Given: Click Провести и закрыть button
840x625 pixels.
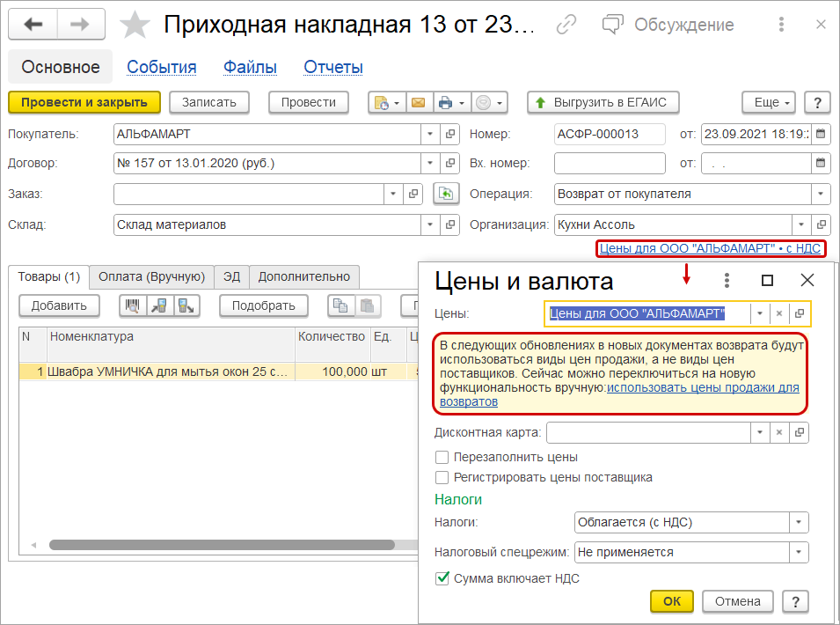Looking at the screenshot, I should [x=84, y=102].
